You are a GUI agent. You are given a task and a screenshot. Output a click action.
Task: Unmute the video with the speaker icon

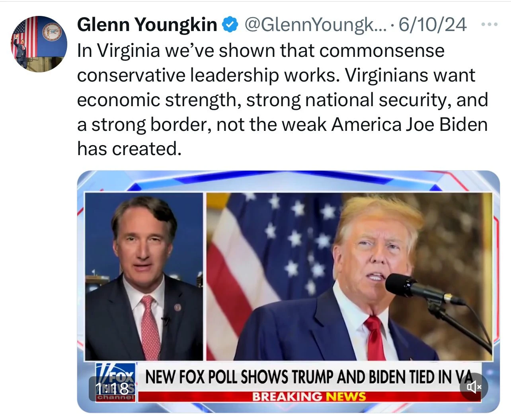click(474, 386)
